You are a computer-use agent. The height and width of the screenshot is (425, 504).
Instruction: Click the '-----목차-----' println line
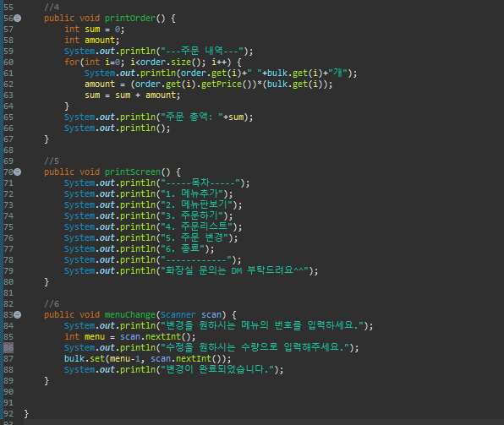pos(156,183)
